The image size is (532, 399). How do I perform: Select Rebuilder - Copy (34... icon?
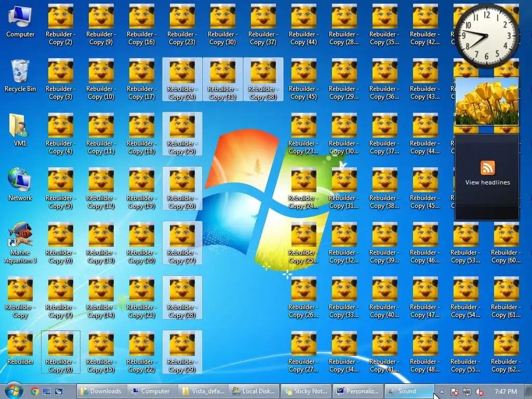344,352
